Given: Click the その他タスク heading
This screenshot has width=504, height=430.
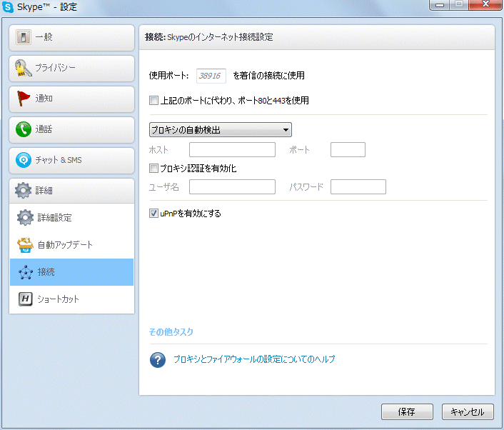Looking at the screenshot, I should pyautogui.click(x=171, y=332).
